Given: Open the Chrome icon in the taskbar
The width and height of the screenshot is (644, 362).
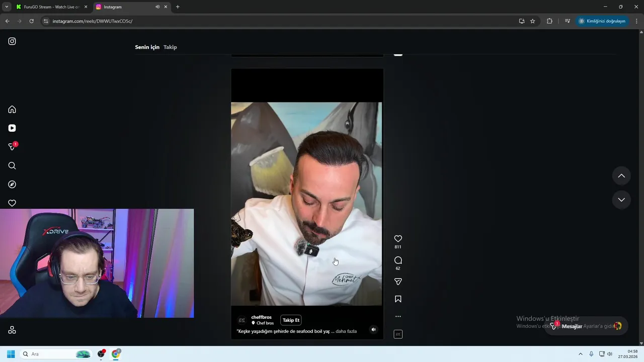Looking at the screenshot, I should point(116,354).
